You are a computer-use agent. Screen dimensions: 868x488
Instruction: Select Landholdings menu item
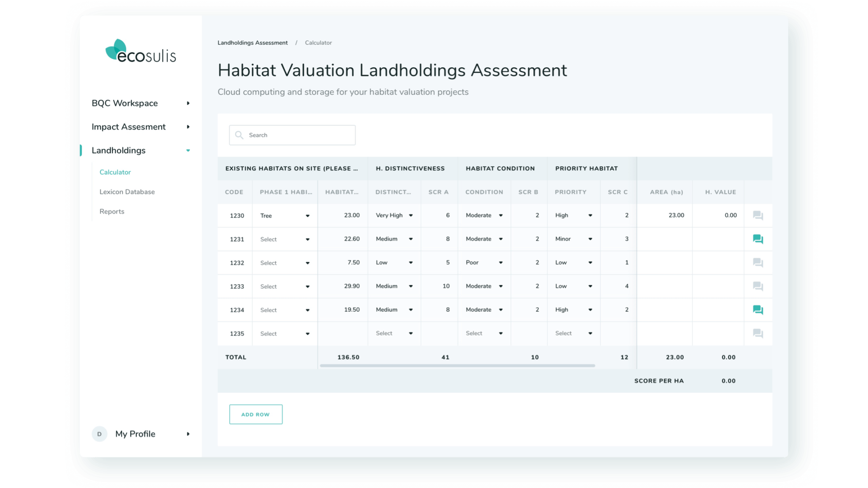pyautogui.click(x=118, y=150)
